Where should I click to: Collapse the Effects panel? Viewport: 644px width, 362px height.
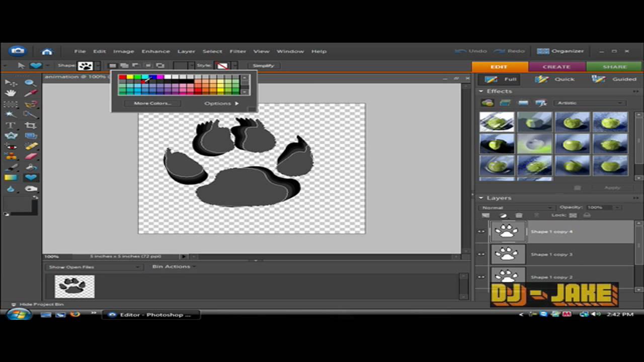click(x=481, y=91)
